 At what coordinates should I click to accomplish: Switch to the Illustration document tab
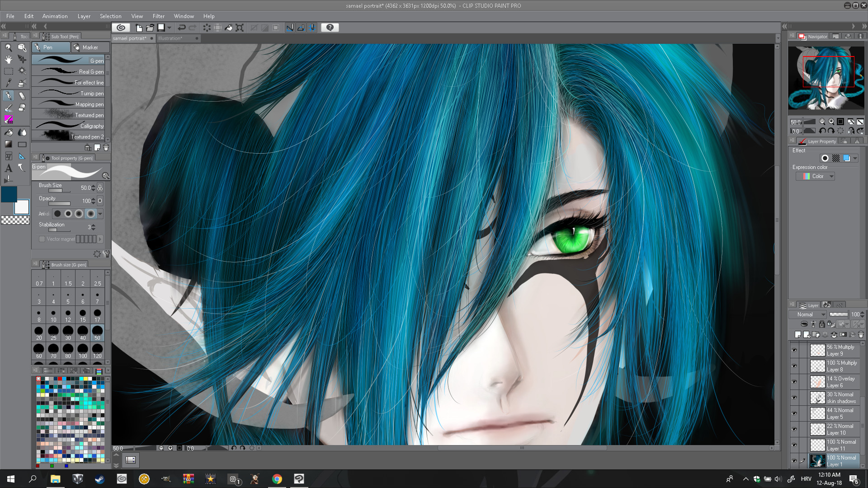[x=170, y=38]
